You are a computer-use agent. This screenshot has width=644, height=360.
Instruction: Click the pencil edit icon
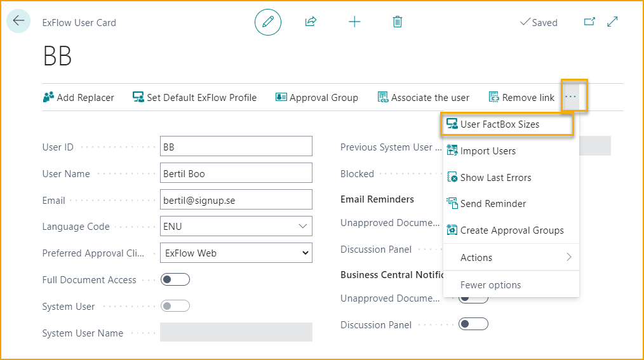coord(268,22)
